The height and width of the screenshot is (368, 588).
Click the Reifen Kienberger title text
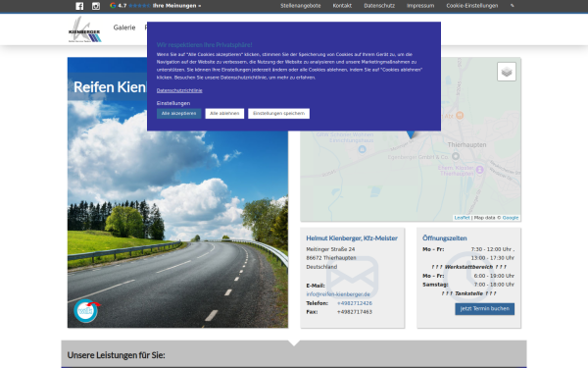(110, 87)
